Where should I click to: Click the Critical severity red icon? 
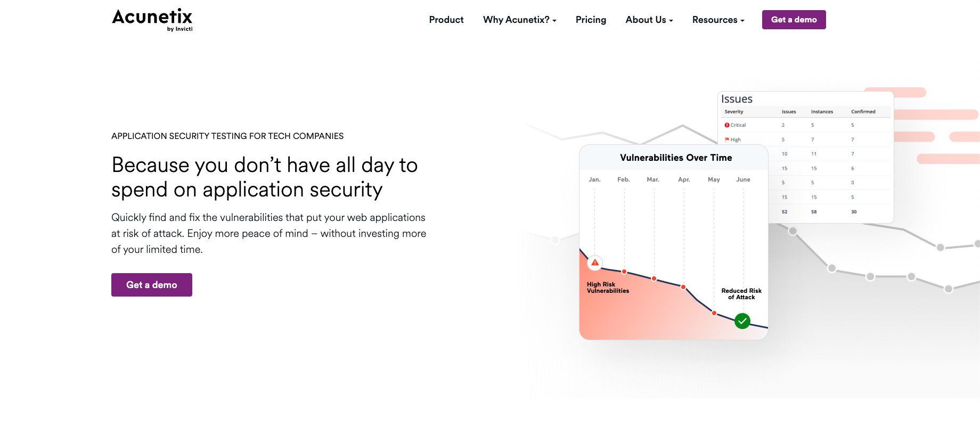(727, 125)
